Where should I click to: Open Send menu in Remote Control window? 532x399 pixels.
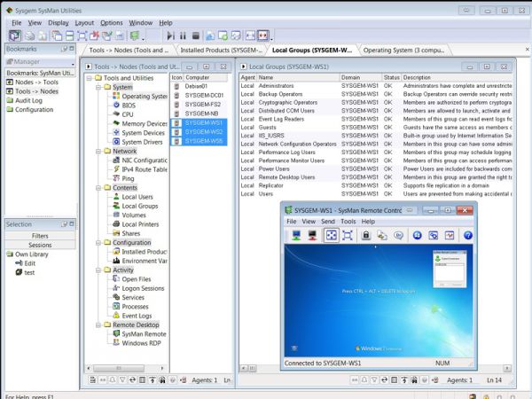pos(328,222)
